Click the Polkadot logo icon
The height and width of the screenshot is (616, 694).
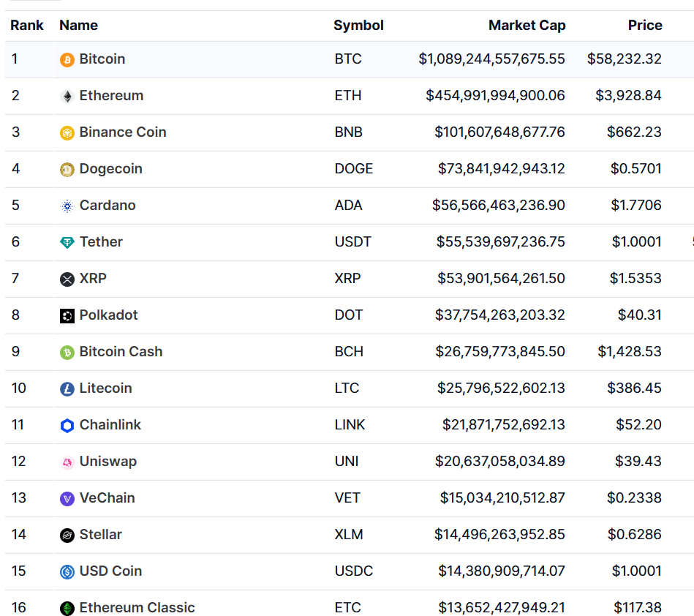(67, 316)
